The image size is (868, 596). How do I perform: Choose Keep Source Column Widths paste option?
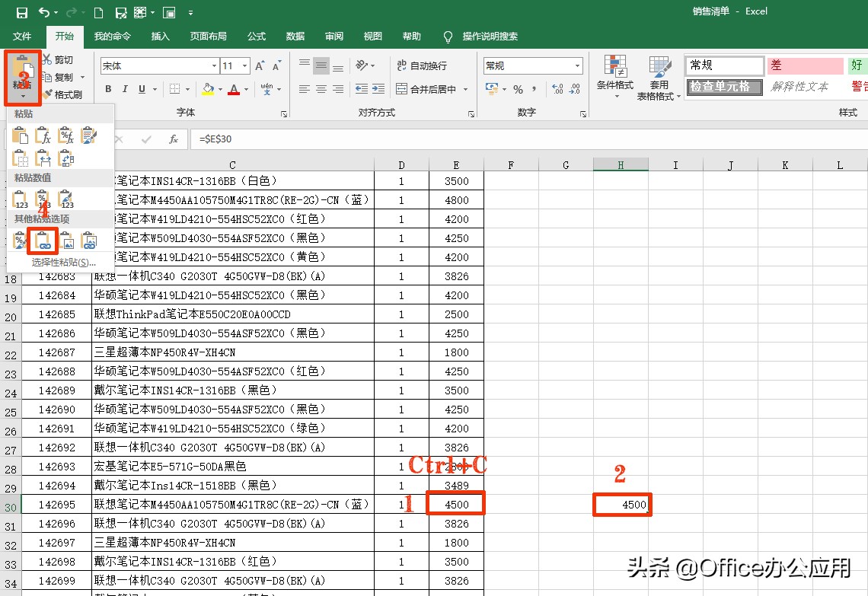click(x=43, y=158)
